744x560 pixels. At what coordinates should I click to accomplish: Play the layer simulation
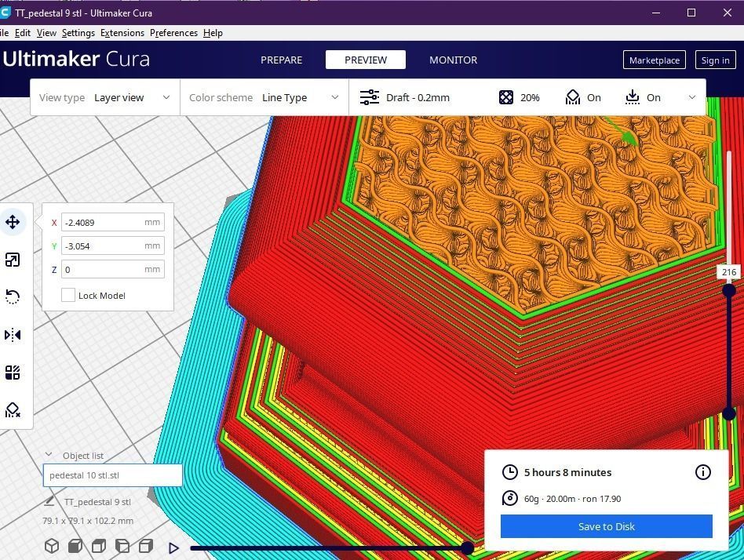[x=173, y=548]
